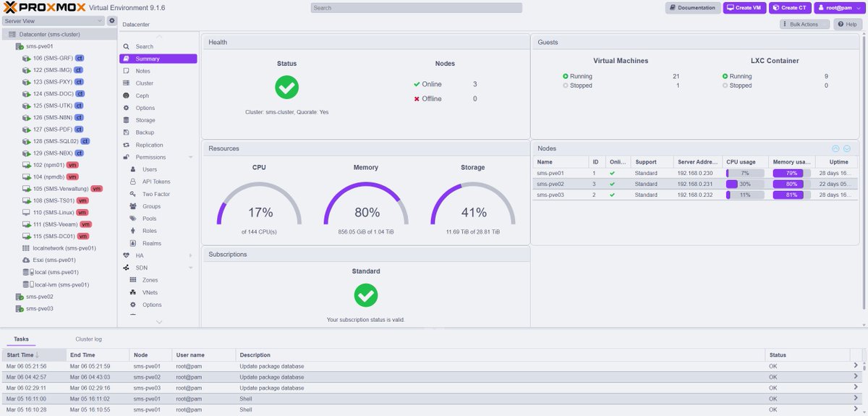Click the top search input field
Viewport: 868px width, 416px height.
tap(416, 8)
